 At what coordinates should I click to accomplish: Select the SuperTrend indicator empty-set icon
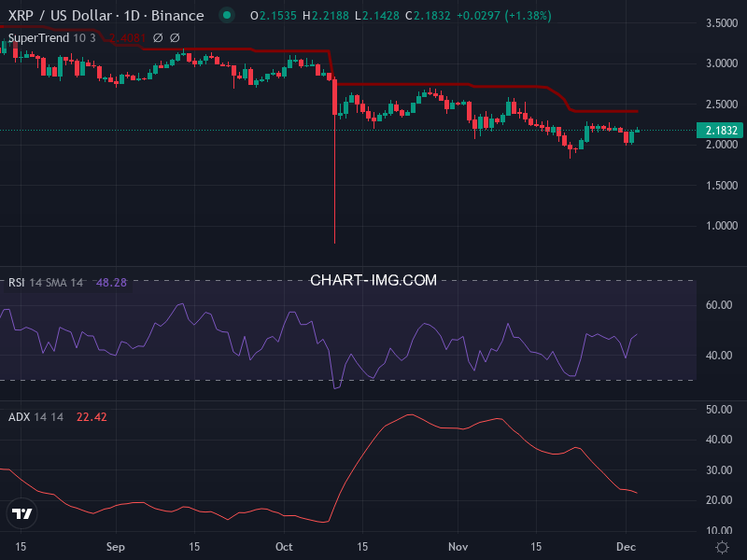(159, 38)
